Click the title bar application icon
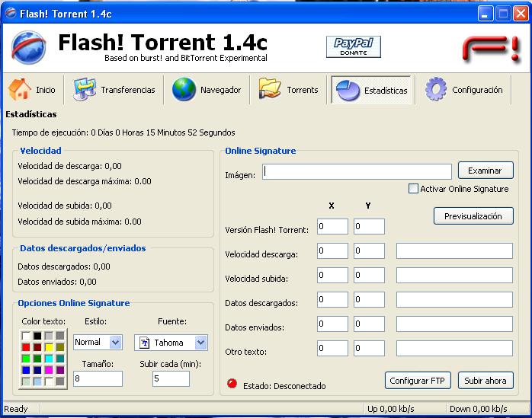This screenshot has height=418, width=532. [11, 14]
